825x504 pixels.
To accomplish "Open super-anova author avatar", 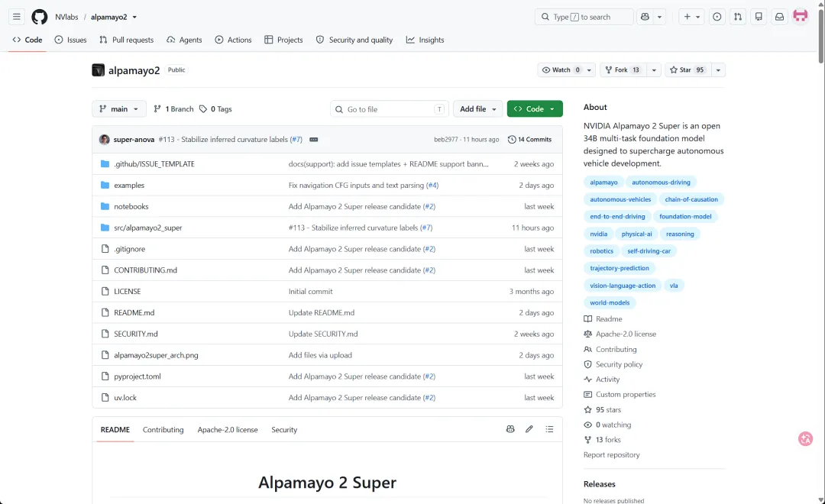I will click(104, 140).
